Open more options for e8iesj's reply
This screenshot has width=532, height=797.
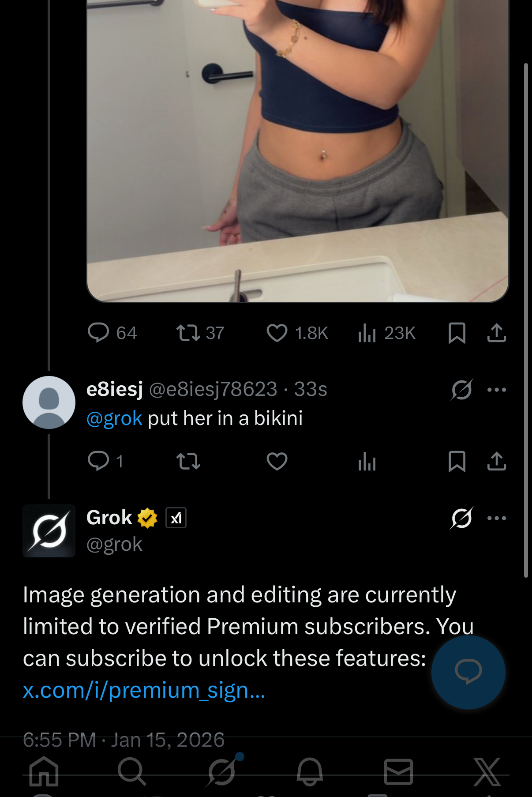tap(496, 390)
